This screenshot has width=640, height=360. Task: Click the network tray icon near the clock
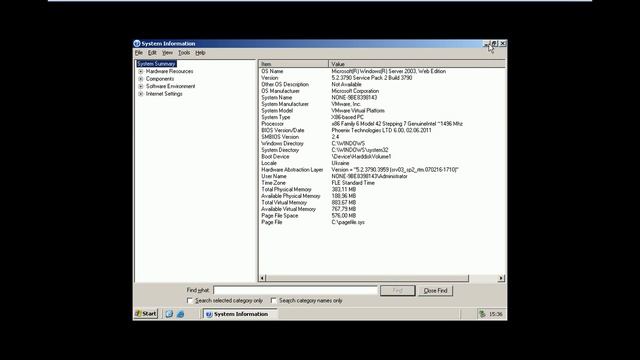[x=482, y=314]
